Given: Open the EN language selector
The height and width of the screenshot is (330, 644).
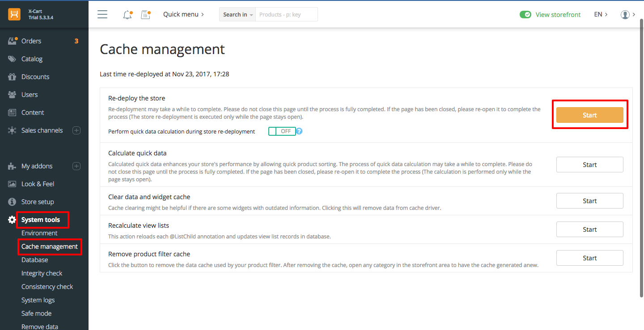Looking at the screenshot, I should click(x=600, y=14).
